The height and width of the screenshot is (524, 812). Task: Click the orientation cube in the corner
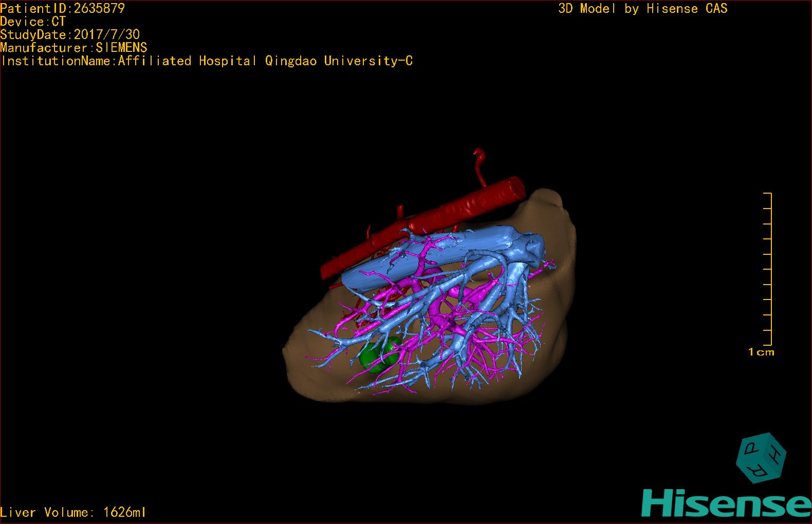(761, 458)
